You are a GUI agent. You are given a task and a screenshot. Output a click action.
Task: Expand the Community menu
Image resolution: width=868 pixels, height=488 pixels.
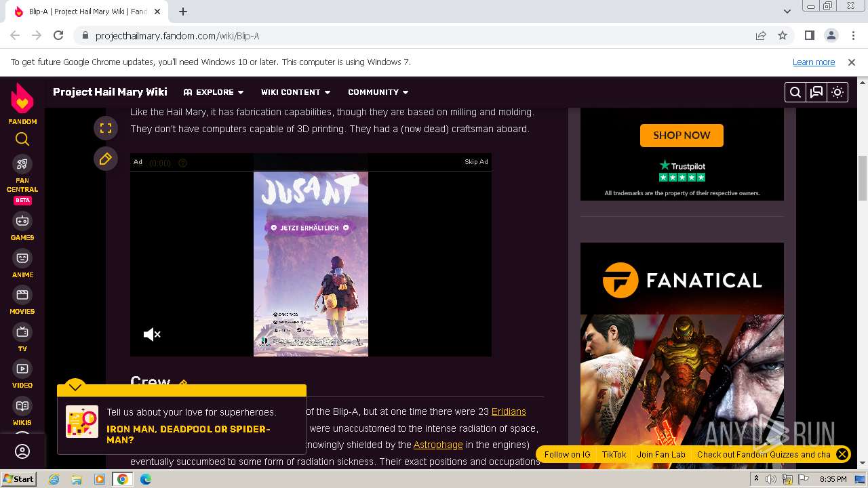[x=378, y=92]
